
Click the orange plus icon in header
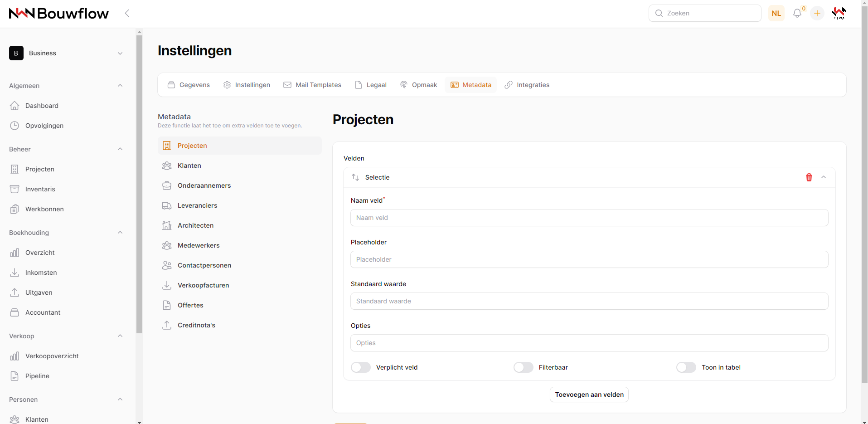click(817, 14)
